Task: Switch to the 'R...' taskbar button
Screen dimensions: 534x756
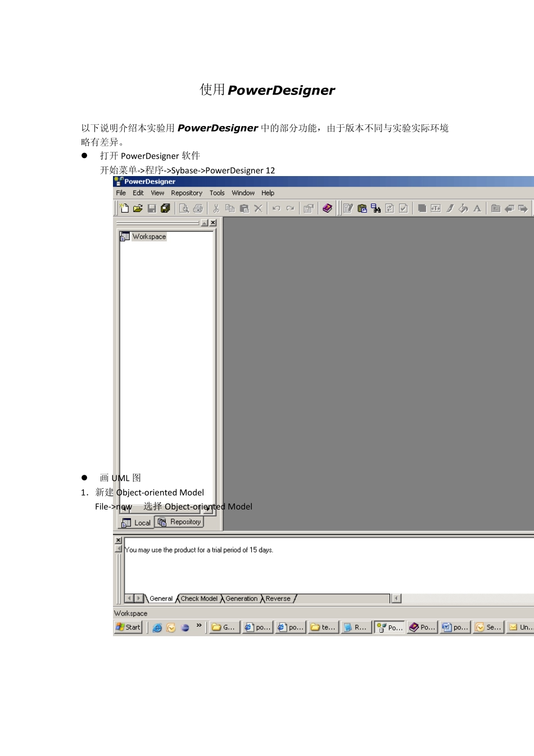Action: tap(356, 627)
